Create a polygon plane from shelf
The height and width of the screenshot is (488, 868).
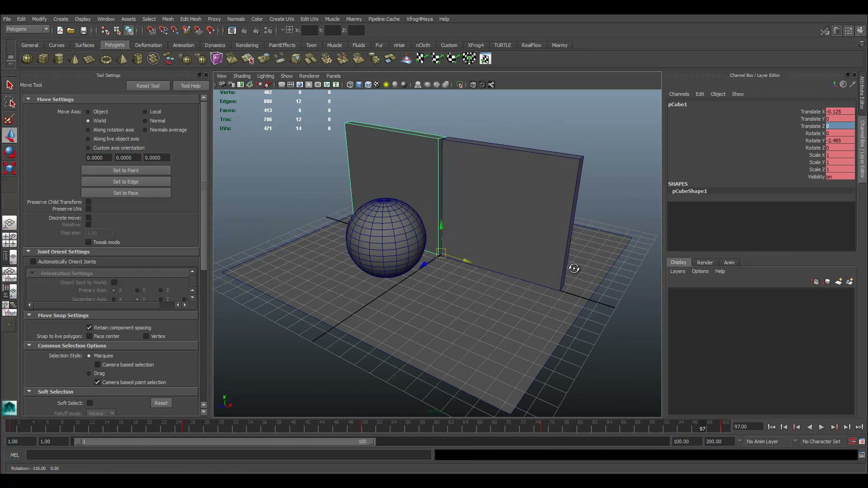pos(90,59)
